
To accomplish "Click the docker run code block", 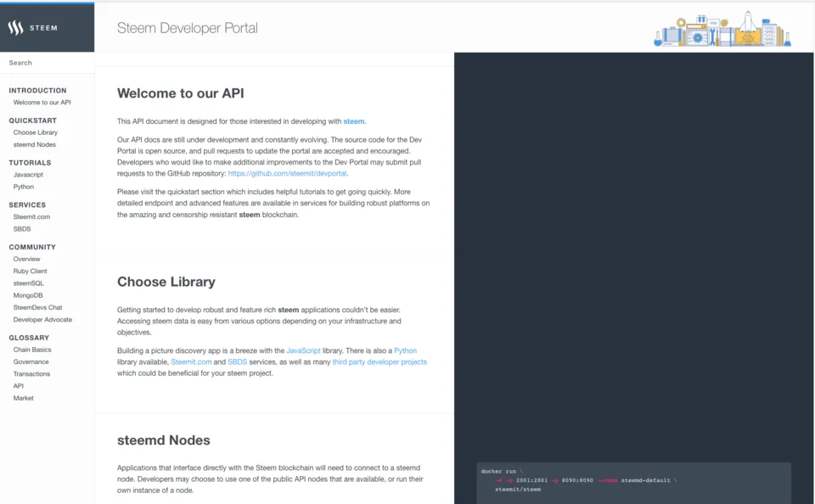I will coord(634,483).
